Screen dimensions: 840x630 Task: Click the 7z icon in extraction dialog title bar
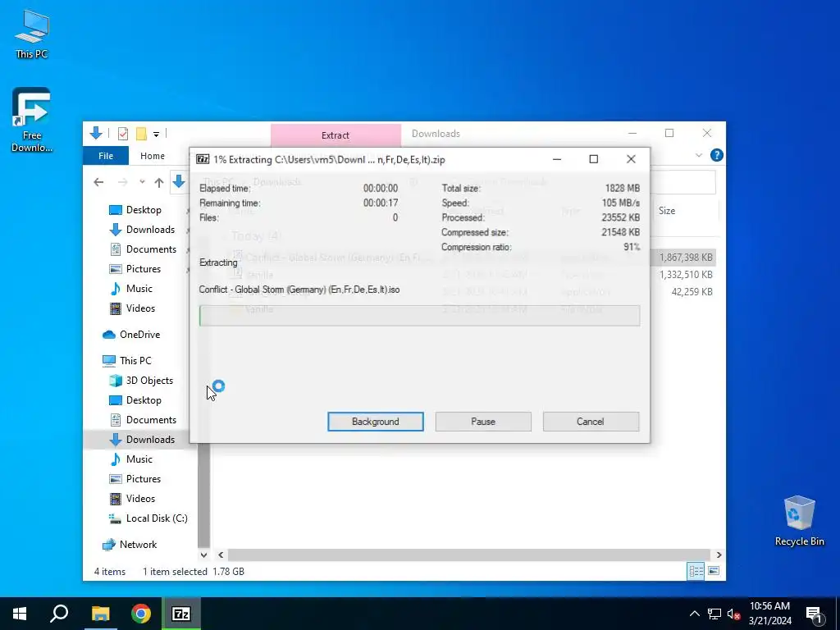tap(203, 159)
